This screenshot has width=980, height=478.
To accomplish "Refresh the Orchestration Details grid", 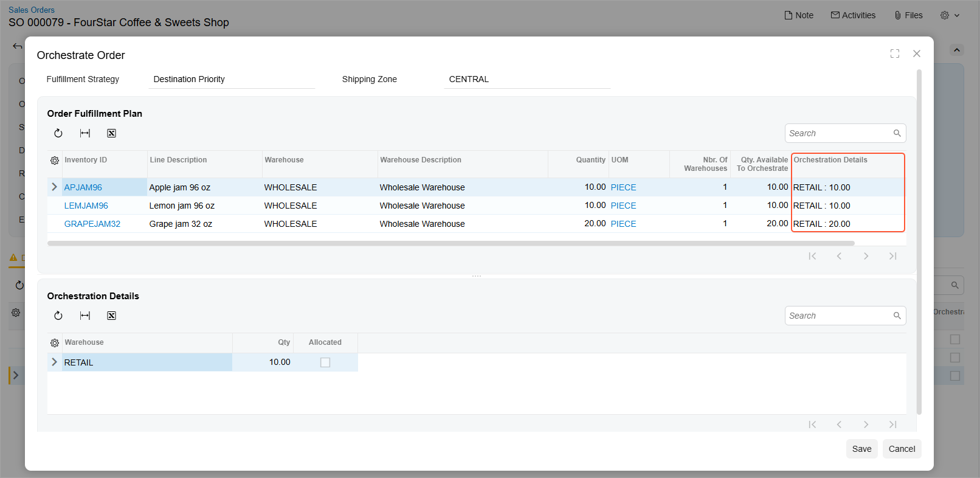I will pyautogui.click(x=58, y=316).
